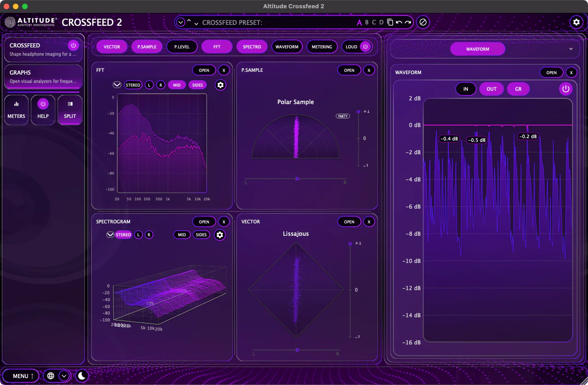Select preset slot A

359,22
